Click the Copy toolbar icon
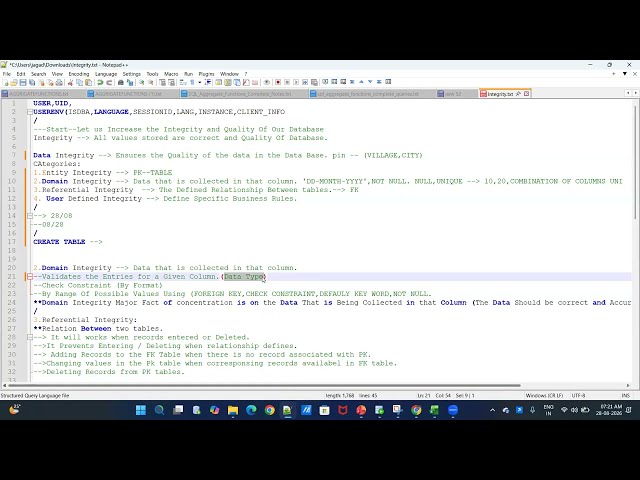The image size is (640, 480). (x=80, y=82)
